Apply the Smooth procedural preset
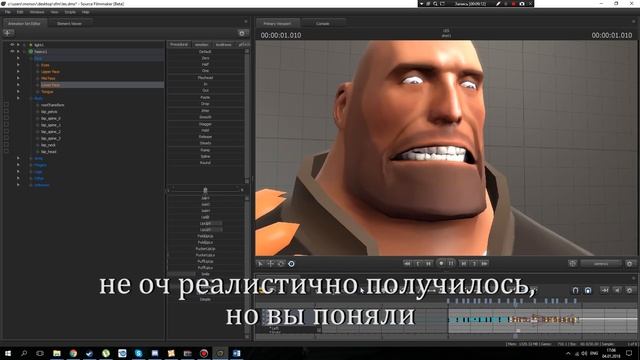Screen dimensions: 640x360 coord(205,117)
